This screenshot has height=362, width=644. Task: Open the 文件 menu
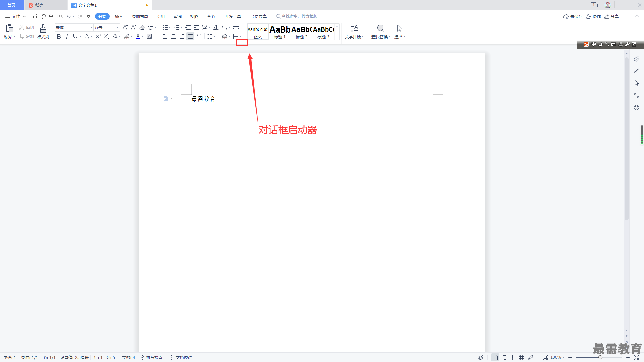tap(15, 16)
